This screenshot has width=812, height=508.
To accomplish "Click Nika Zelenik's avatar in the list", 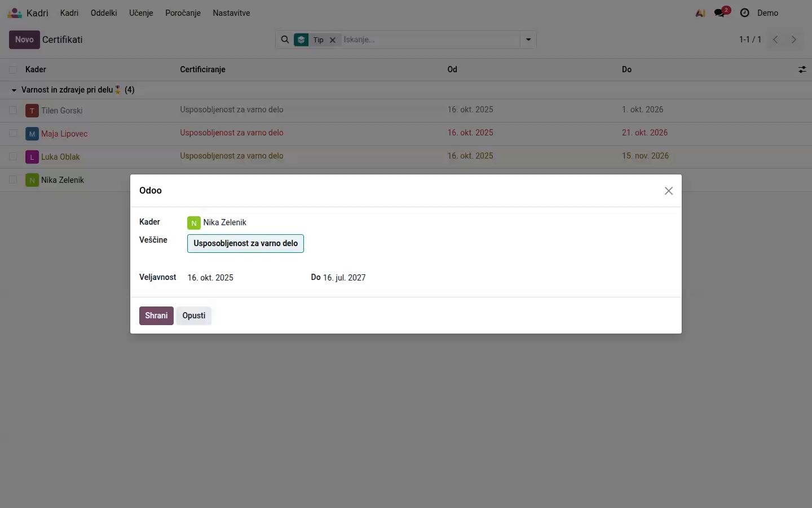I will (32, 179).
